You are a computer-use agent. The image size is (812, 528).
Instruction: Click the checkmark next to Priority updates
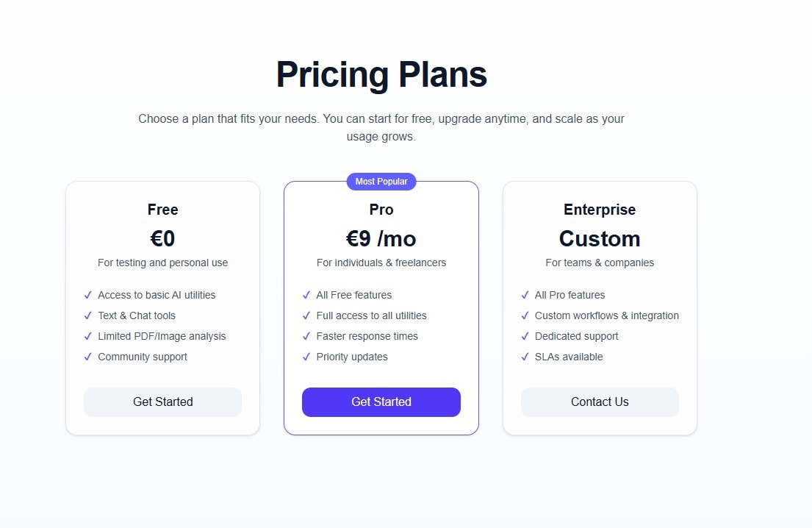[306, 357]
